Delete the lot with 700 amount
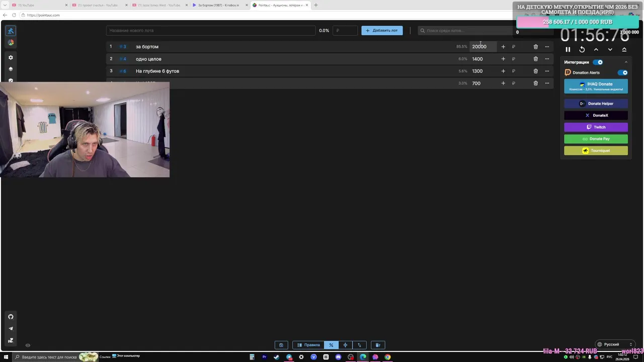This screenshot has height=362, width=644. tap(536, 83)
